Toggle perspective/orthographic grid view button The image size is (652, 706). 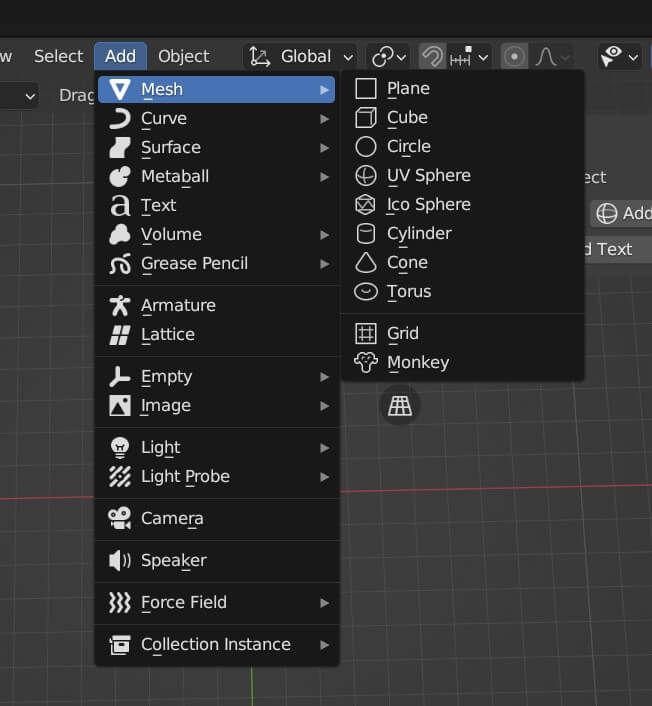400,406
